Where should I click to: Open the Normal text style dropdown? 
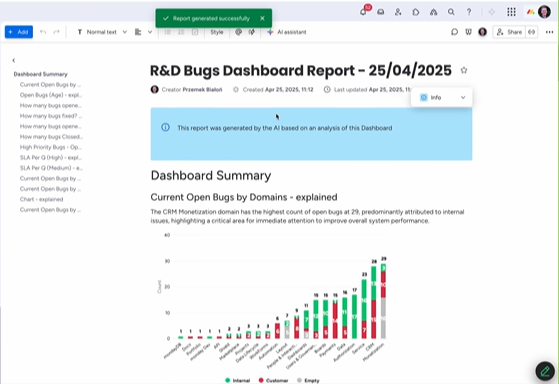click(x=102, y=32)
